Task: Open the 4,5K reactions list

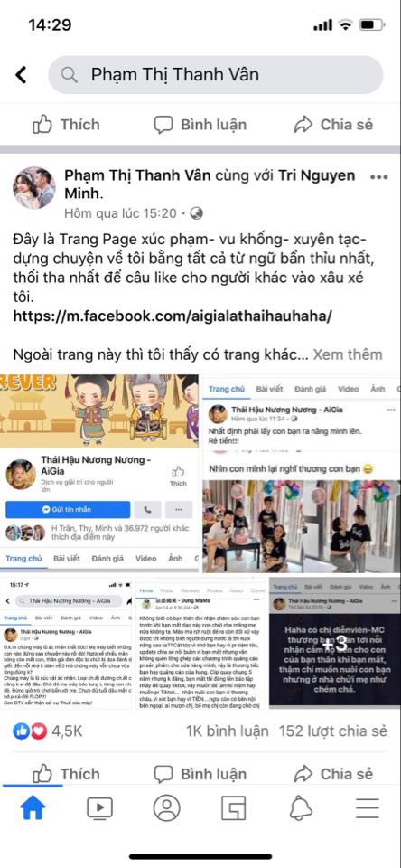Action: tap(48, 731)
